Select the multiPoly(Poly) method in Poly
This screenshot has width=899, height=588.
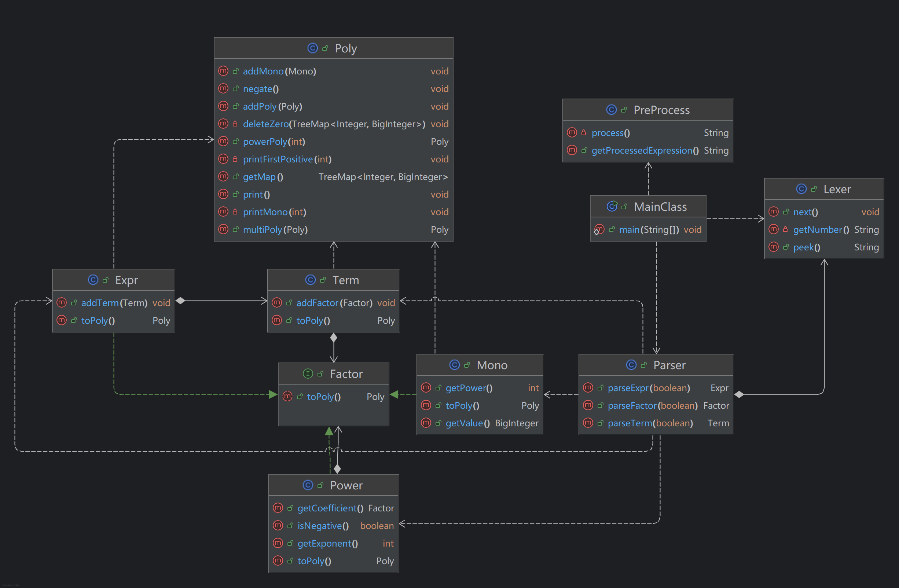(x=275, y=229)
